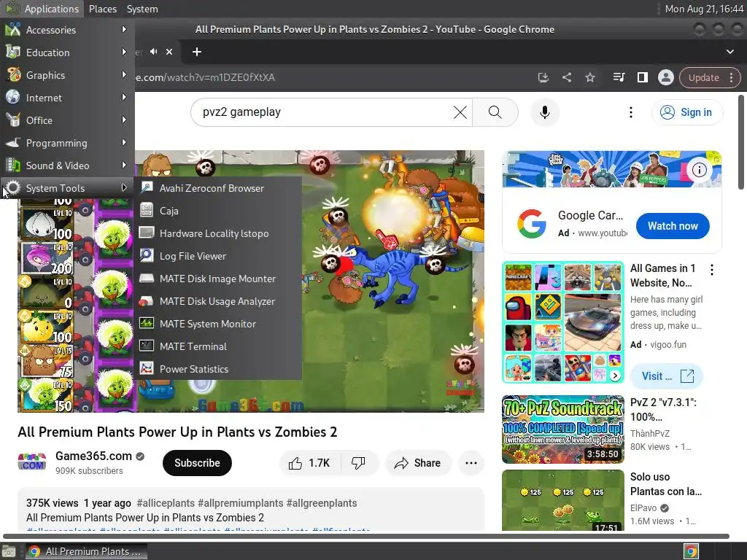Open the media controls icon in Chrome toolbar
Screen dimensions: 747x560
[619, 77]
